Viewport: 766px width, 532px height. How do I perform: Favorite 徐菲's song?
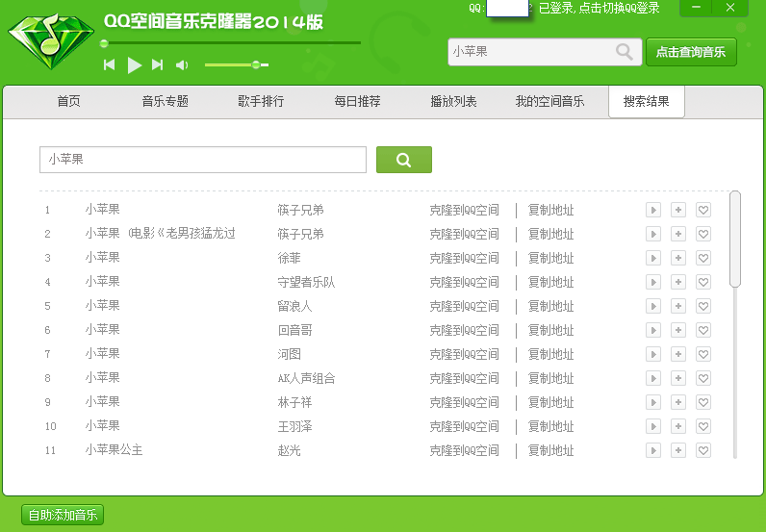tap(703, 258)
